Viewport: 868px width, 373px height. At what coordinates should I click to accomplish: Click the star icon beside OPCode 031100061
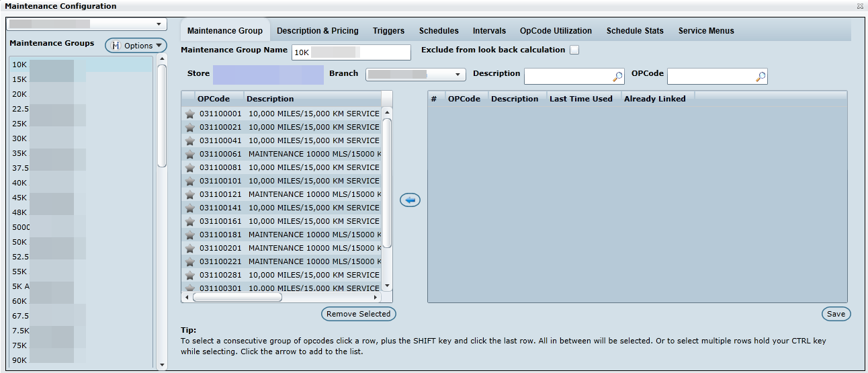[x=190, y=155]
